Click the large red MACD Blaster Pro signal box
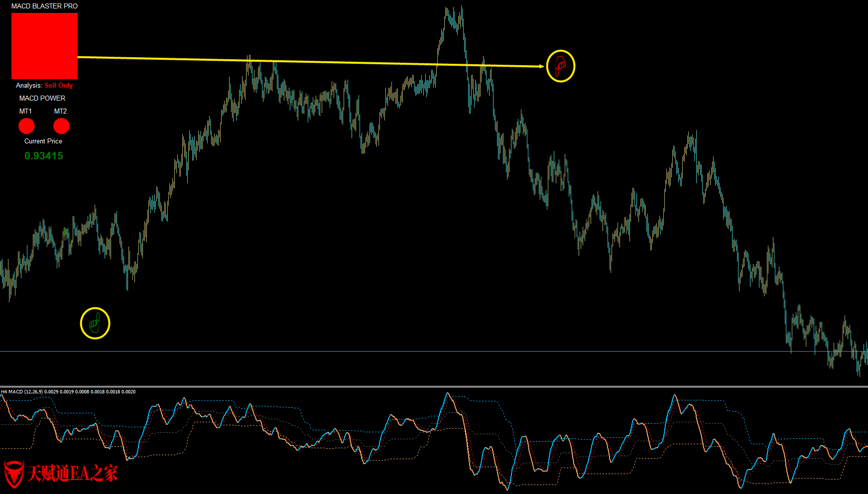 click(x=44, y=46)
